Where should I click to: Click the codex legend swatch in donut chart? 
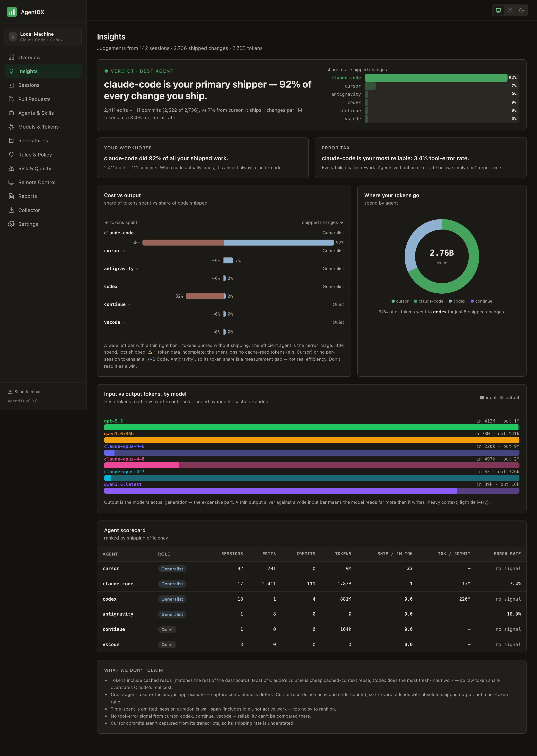(450, 301)
